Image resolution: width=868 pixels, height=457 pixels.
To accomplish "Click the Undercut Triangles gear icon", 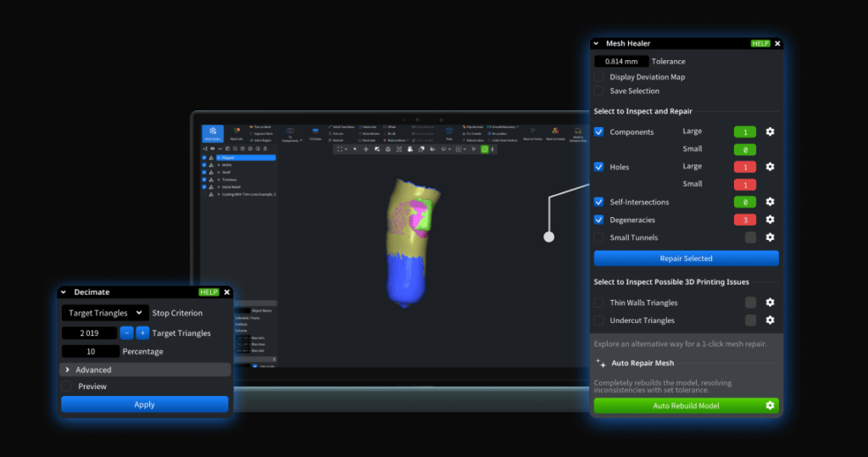I will [770, 320].
